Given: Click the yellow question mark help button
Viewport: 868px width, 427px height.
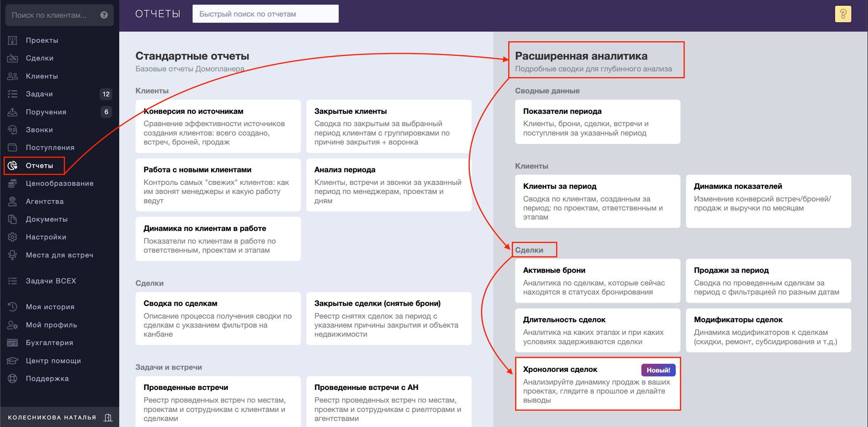Looking at the screenshot, I should pos(843,14).
